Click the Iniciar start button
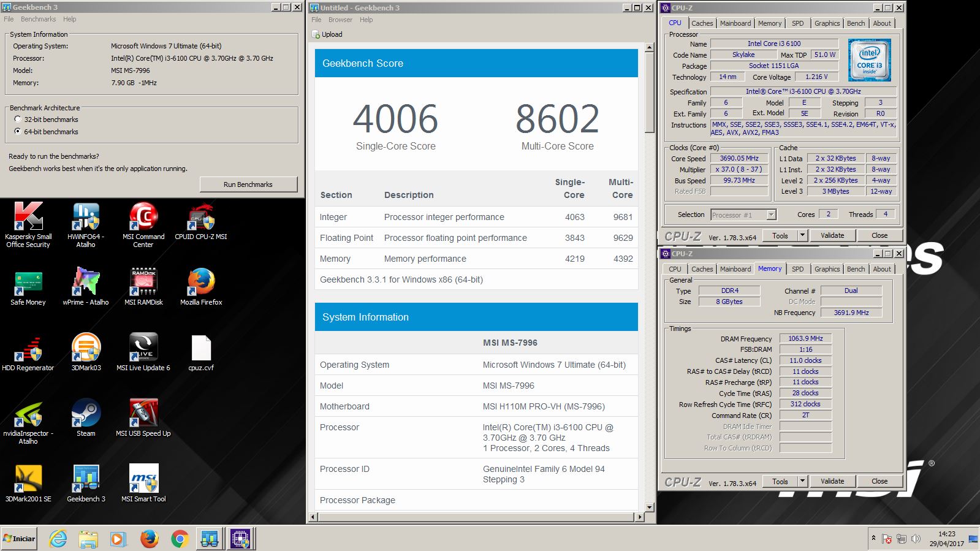 (19, 539)
